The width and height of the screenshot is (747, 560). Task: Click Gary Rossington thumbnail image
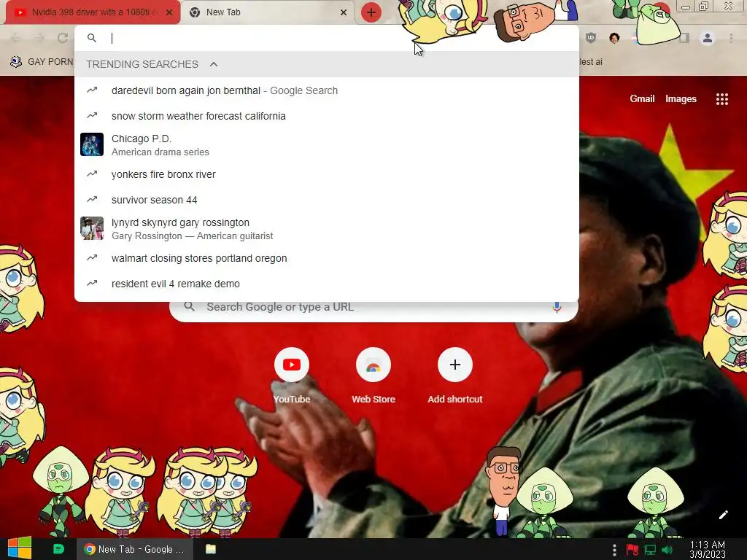[92, 228]
